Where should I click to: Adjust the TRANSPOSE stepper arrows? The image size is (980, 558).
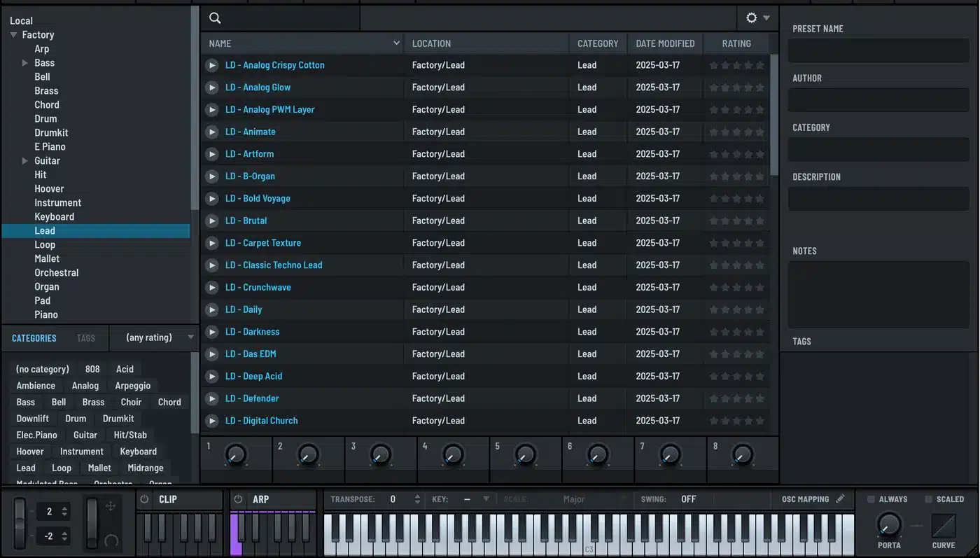pos(417,499)
